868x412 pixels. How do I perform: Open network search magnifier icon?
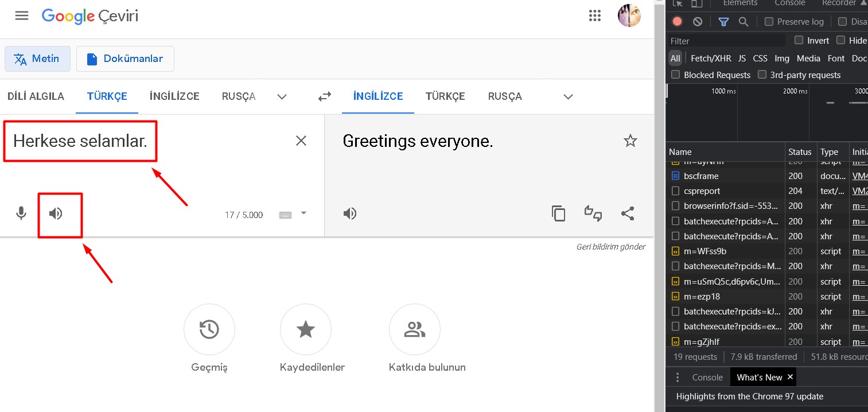point(744,21)
